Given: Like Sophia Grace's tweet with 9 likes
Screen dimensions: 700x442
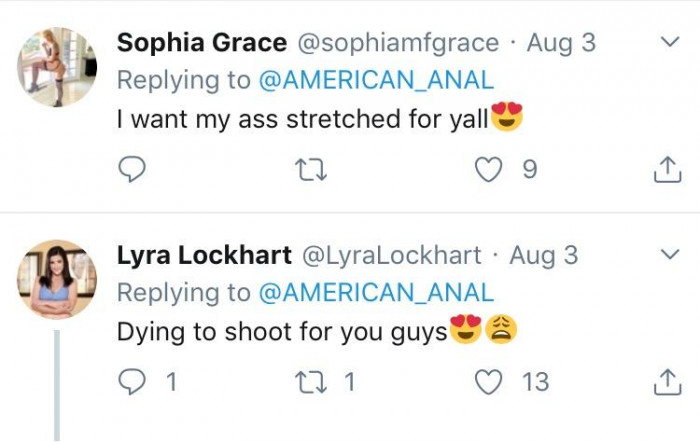Looking at the screenshot, I should [490, 170].
